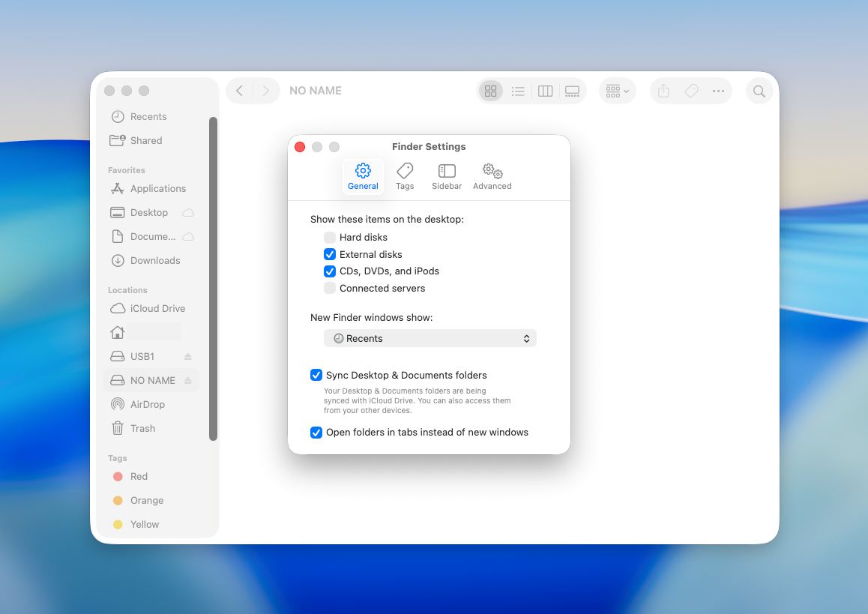Open the General settings tab
Image resolution: width=868 pixels, height=614 pixels.
tap(363, 177)
